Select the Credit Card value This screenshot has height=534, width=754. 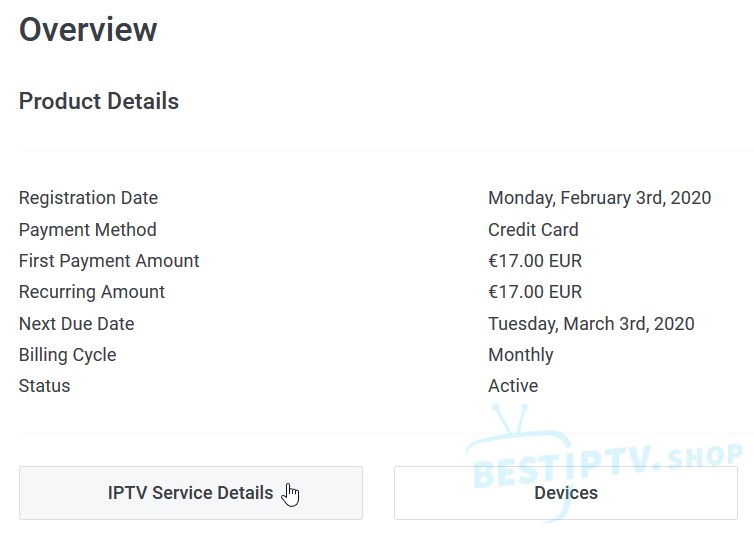533,230
